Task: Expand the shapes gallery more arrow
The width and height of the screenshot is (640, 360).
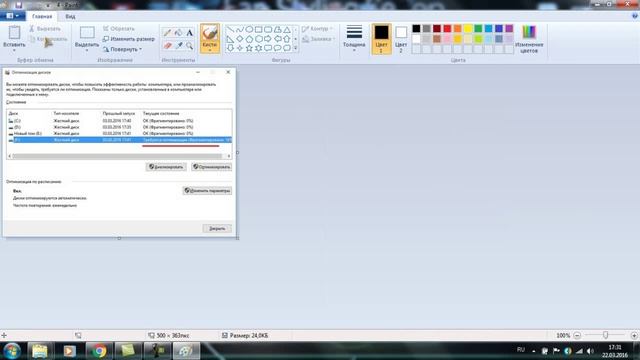Action: (296, 49)
